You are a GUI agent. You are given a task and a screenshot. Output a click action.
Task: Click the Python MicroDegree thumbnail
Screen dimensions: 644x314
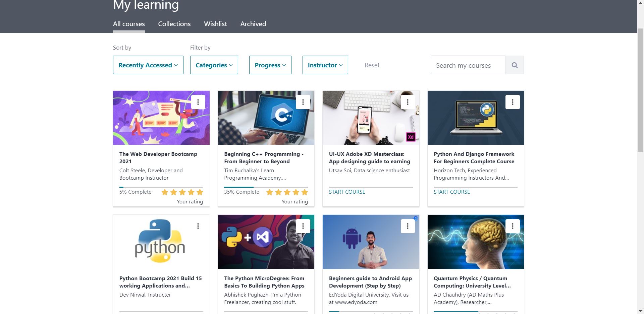tap(266, 242)
